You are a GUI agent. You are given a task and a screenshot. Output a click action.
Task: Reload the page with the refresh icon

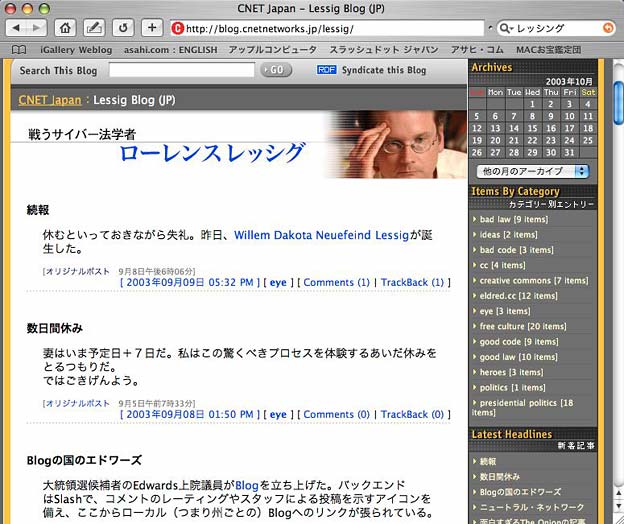tap(123, 28)
